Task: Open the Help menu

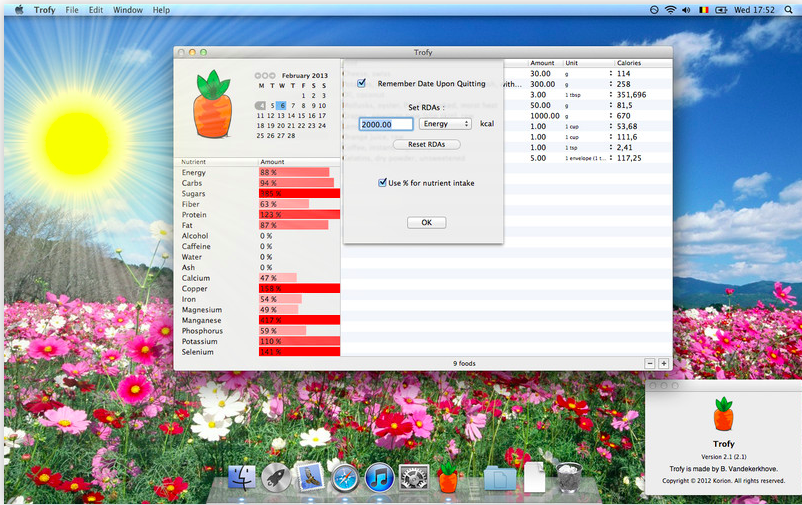Action: (x=161, y=10)
